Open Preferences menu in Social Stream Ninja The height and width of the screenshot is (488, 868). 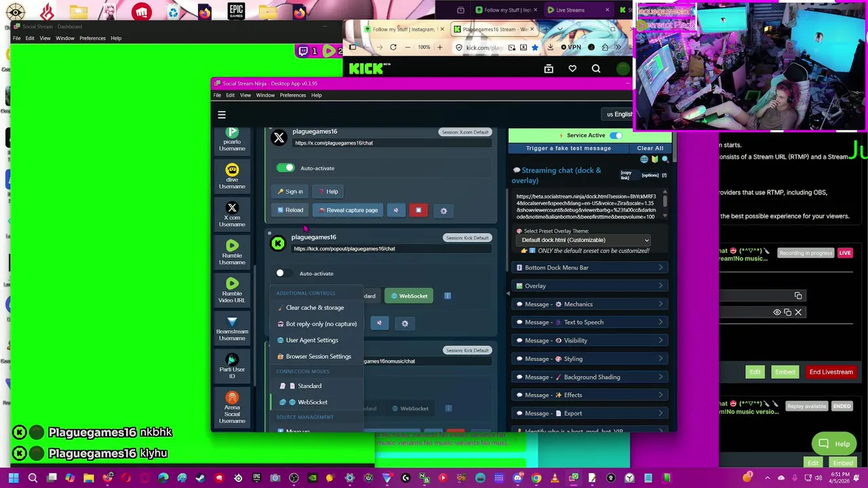(x=293, y=95)
